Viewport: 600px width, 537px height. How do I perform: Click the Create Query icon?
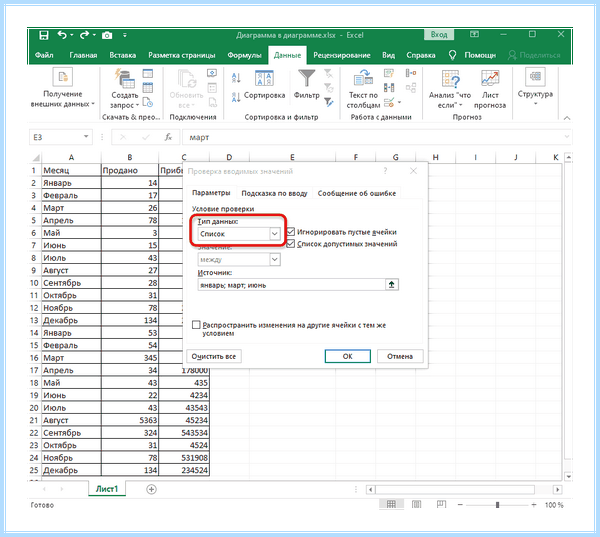[125, 78]
